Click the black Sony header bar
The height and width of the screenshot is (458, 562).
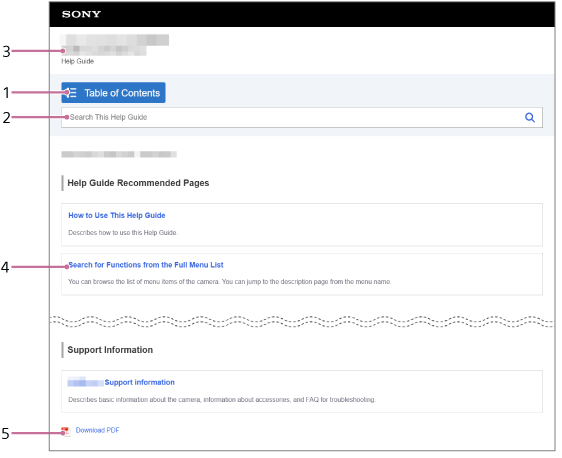(302, 14)
